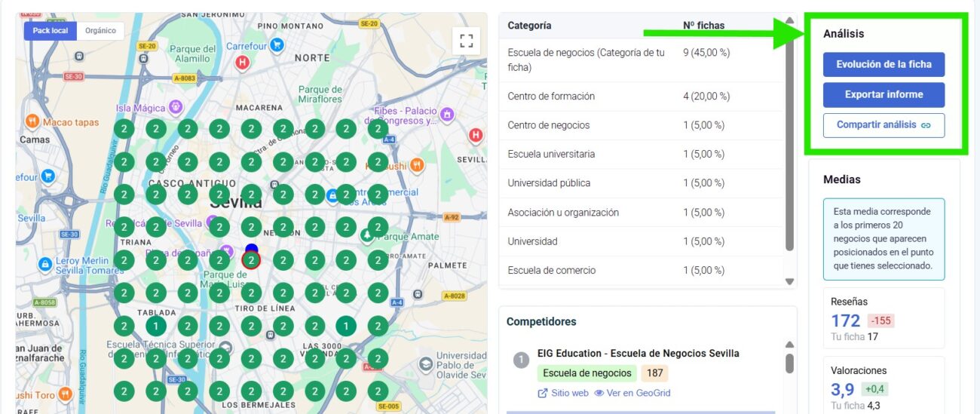The height and width of the screenshot is (414, 980).
Task: Click the Escuela de negocios green tag
Action: coord(587,373)
